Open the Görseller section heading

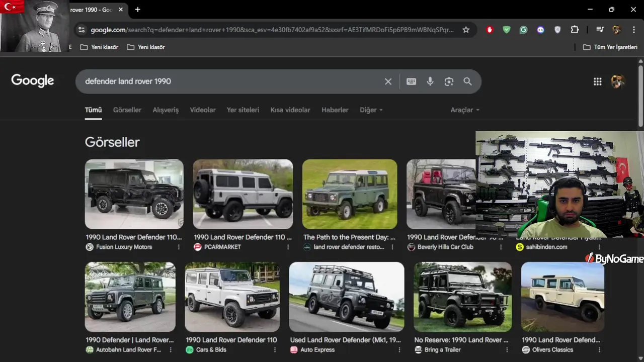pyautogui.click(x=112, y=142)
